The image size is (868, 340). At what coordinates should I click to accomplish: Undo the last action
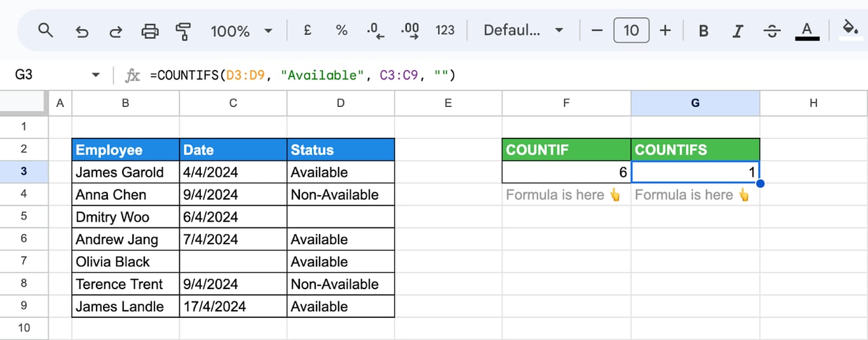(x=81, y=31)
